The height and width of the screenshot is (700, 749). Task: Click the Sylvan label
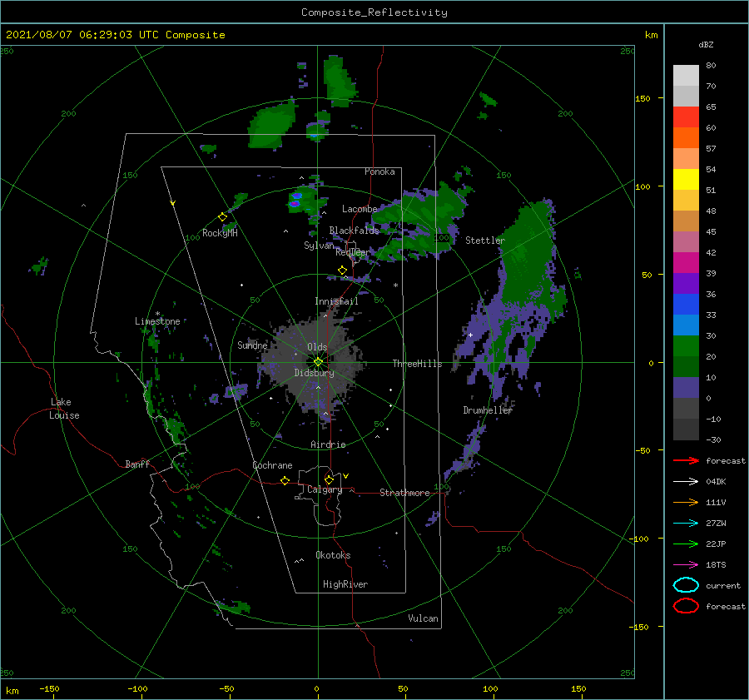[319, 246]
